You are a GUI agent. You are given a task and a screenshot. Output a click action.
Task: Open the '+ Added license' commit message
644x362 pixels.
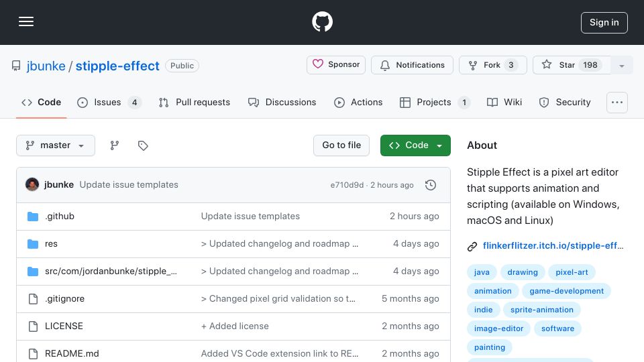pyautogui.click(x=235, y=326)
